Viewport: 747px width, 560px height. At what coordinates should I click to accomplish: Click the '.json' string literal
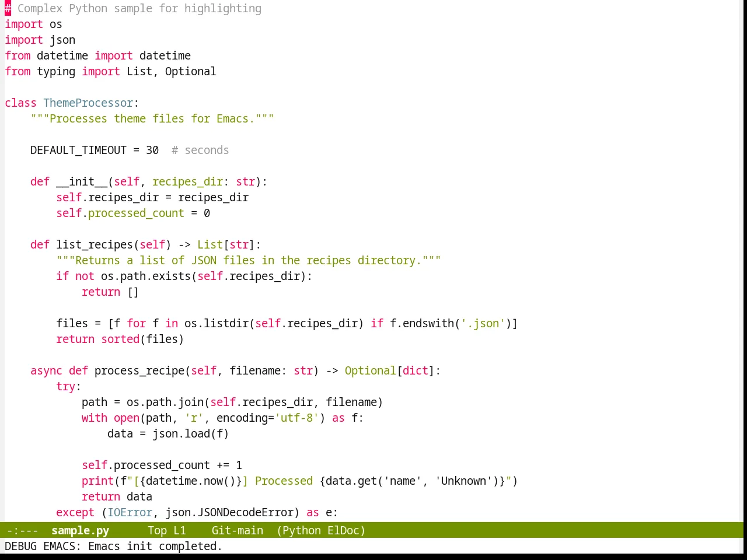[483, 323]
